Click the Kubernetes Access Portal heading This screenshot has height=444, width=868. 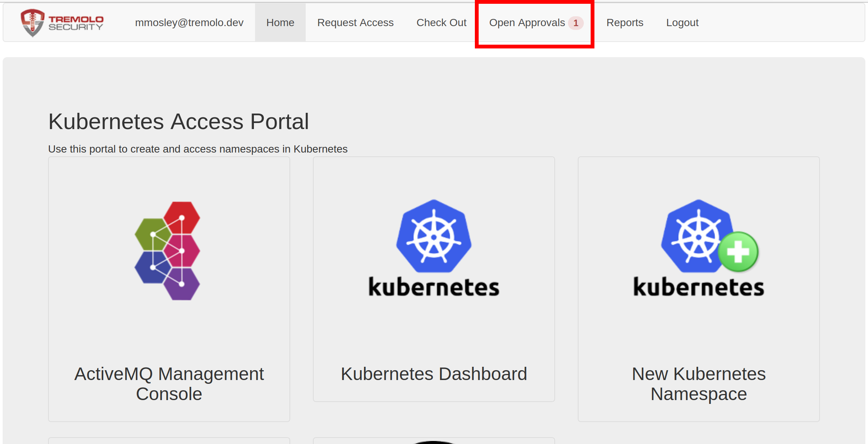coord(179,122)
